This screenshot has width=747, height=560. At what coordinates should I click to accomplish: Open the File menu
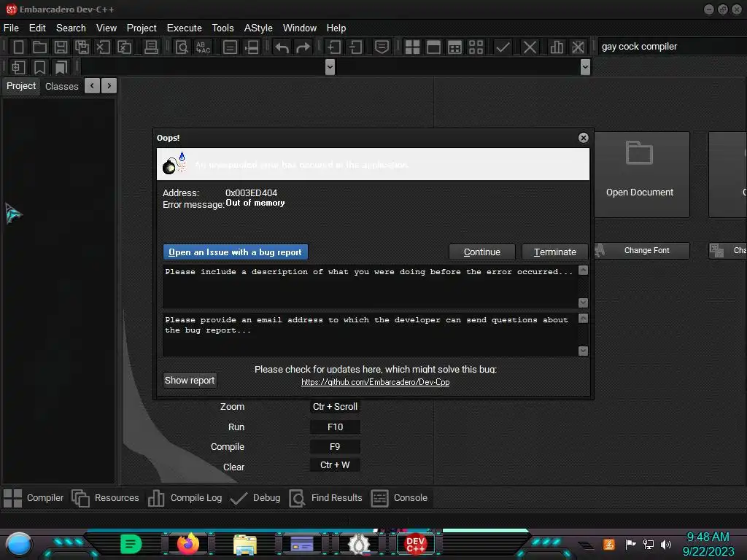[x=11, y=28]
